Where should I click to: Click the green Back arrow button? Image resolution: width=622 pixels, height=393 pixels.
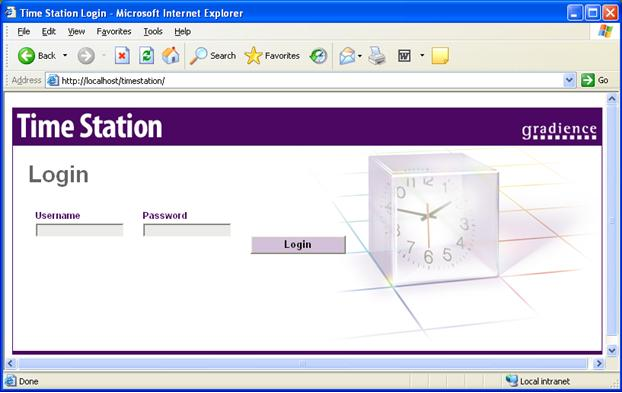click(x=27, y=56)
